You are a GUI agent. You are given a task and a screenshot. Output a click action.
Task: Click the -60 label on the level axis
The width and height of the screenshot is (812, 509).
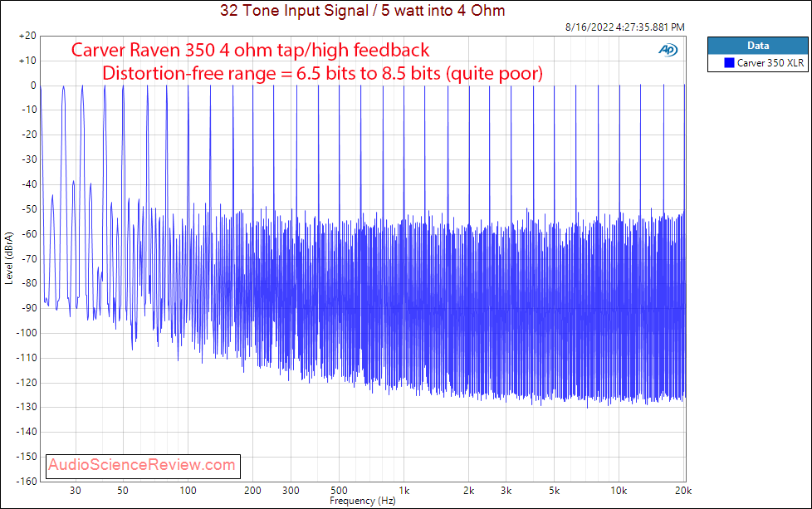pyautogui.click(x=29, y=233)
